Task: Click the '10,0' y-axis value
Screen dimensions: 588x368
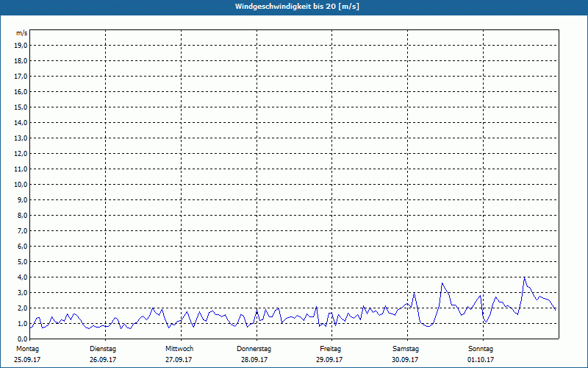Action: pos(21,185)
